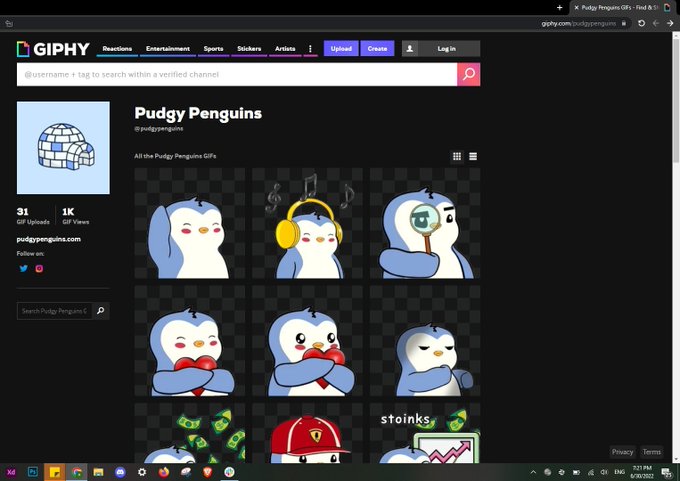Image resolution: width=680 pixels, height=481 pixels.
Task: Open the Sports category
Action: point(213,49)
